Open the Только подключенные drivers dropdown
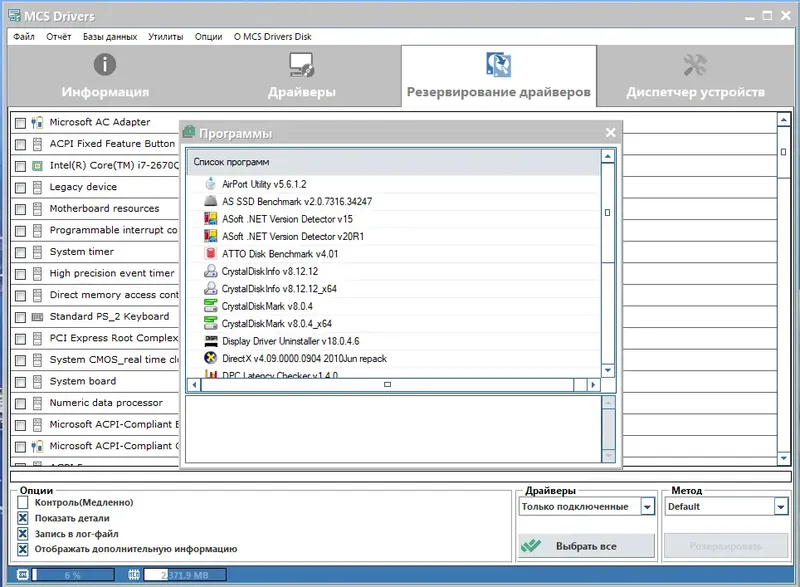This screenshot has height=587, width=800. point(647,507)
